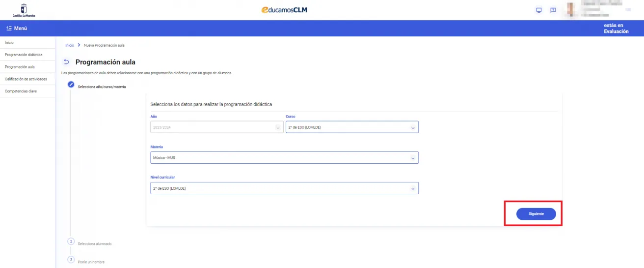Select step 2 circle Selecciona alumnado
The height and width of the screenshot is (268, 644).
[x=71, y=241]
